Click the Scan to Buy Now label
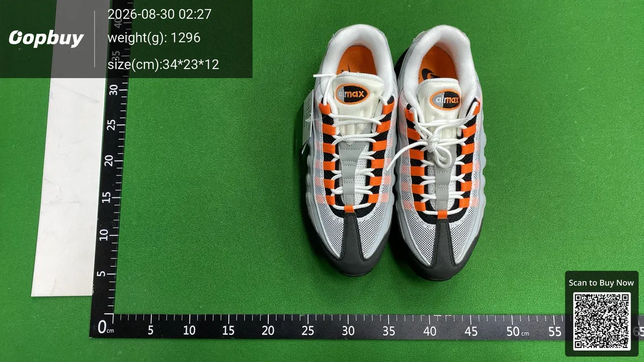Viewport: 644px width, 362px height. click(601, 283)
